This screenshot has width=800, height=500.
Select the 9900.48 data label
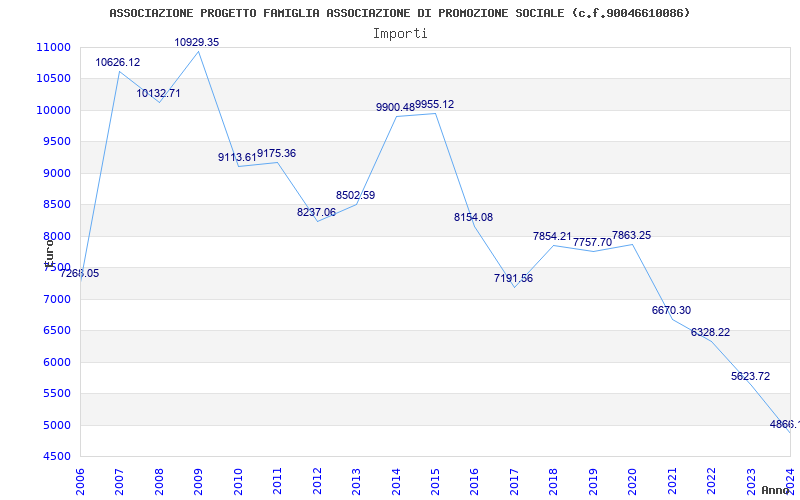(395, 108)
